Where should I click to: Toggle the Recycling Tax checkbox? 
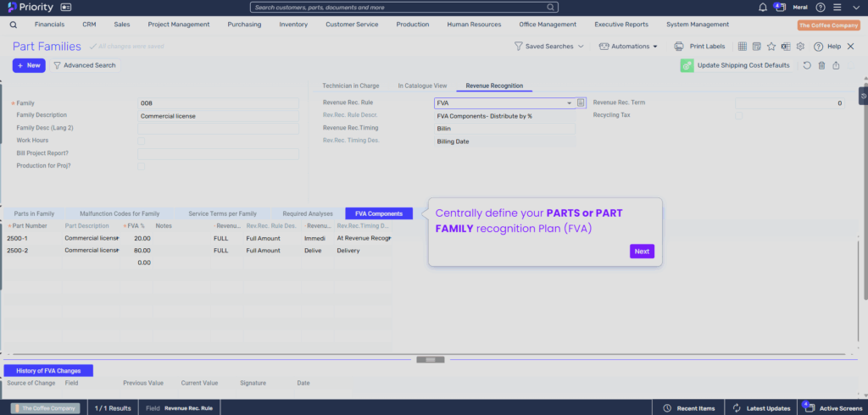[x=739, y=116]
